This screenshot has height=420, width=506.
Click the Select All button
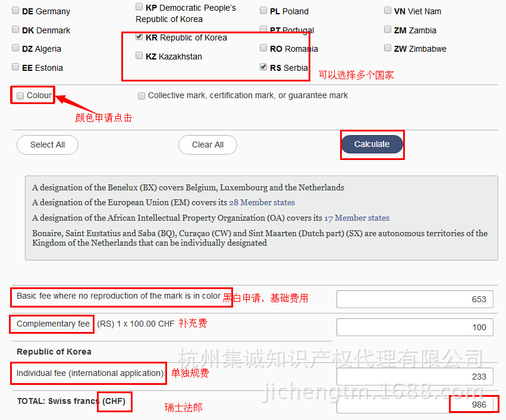point(48,145)
